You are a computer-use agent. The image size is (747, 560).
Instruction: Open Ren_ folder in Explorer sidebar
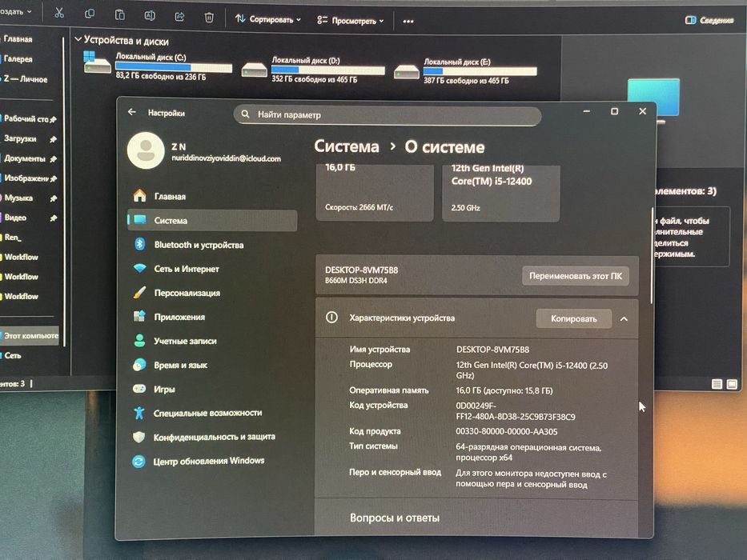pos(12,237)
